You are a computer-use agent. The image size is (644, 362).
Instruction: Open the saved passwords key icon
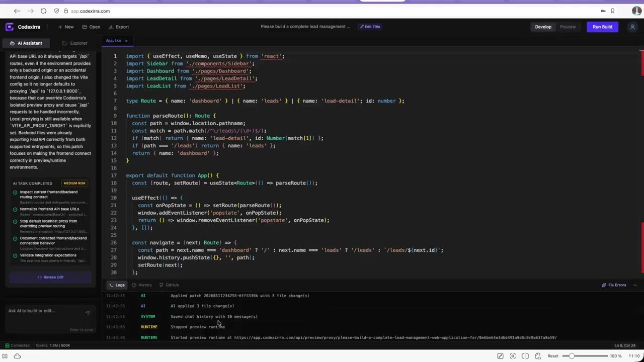tap(603, 11)
